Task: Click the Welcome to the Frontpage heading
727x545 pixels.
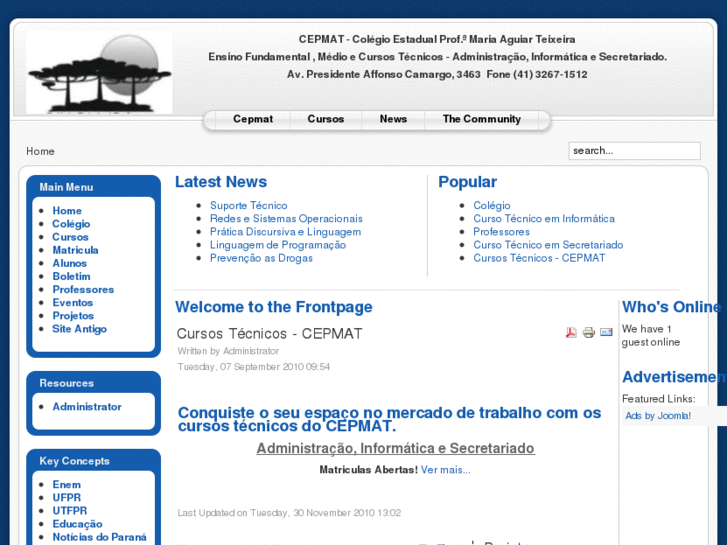Action: tap(274, 307)
